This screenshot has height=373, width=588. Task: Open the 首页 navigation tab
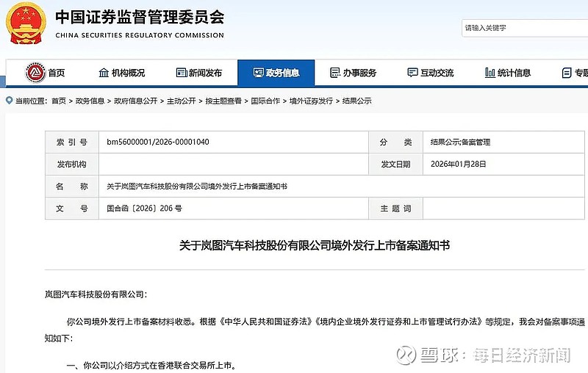click(x=44, y=73)
